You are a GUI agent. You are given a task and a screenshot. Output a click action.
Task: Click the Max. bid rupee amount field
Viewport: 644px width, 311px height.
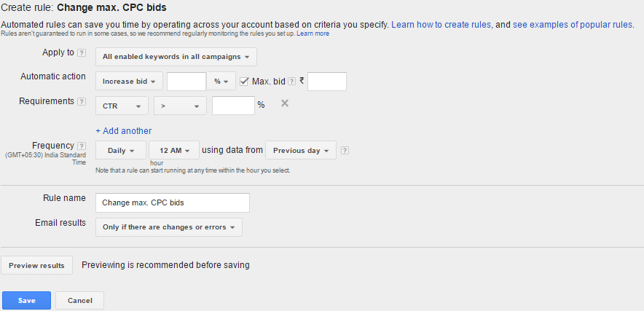coord(327,82)
